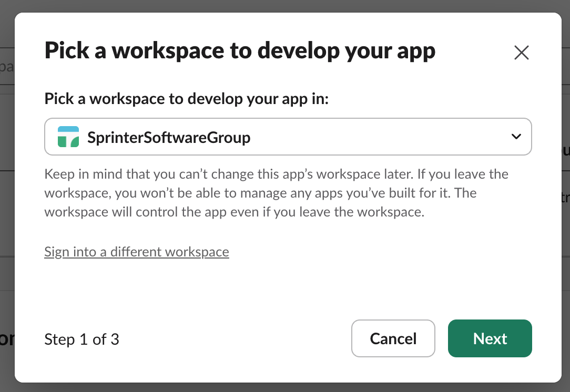Click 'Pick a workspace to develop your app in:' label

(x=186, y=98)
